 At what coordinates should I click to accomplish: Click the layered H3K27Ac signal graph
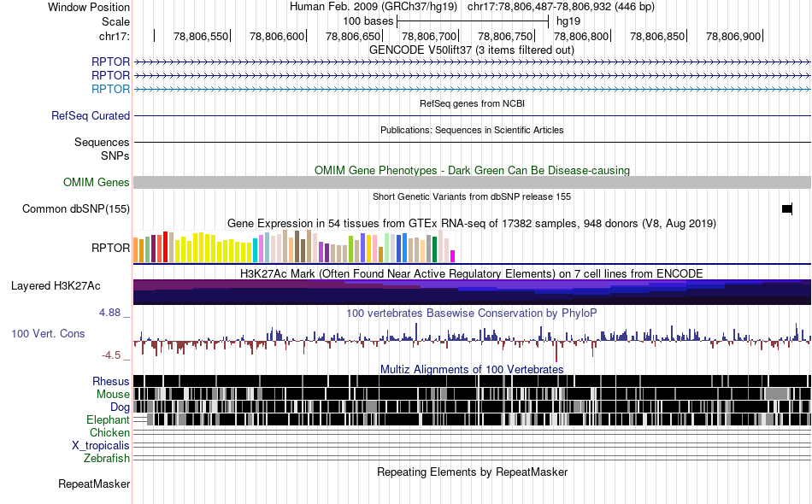473,292
